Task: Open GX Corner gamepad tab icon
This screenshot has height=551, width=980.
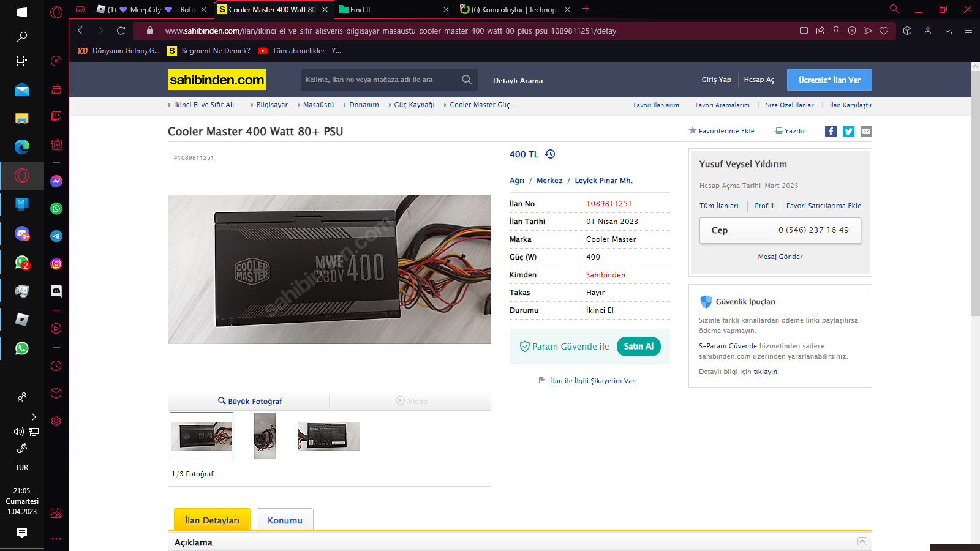Action: (80, 9)
